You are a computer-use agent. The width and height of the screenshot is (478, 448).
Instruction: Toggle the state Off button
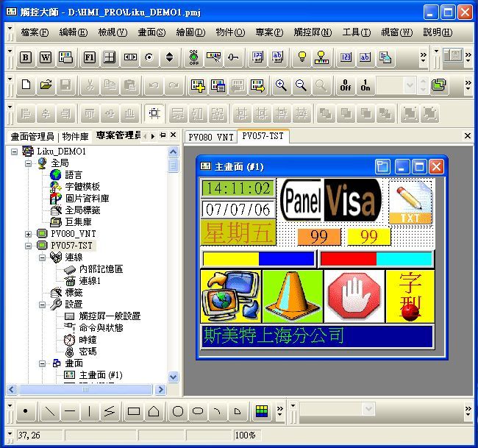point(345,85)
